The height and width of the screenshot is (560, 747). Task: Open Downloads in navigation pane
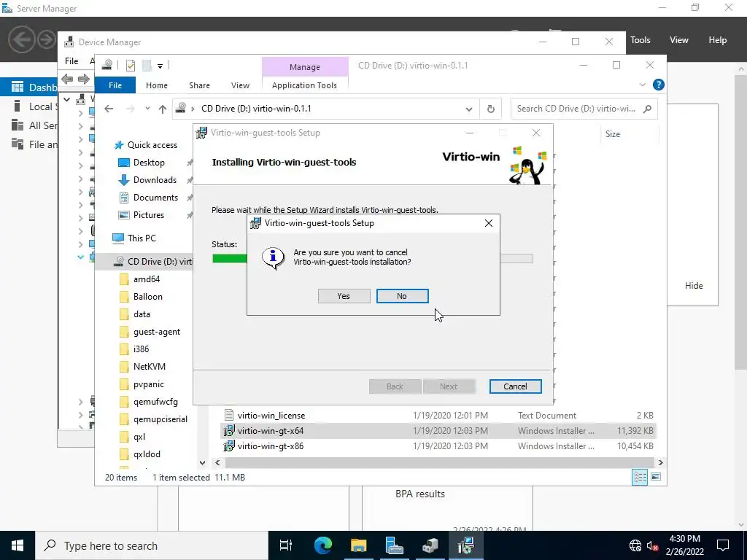point(155,180)
